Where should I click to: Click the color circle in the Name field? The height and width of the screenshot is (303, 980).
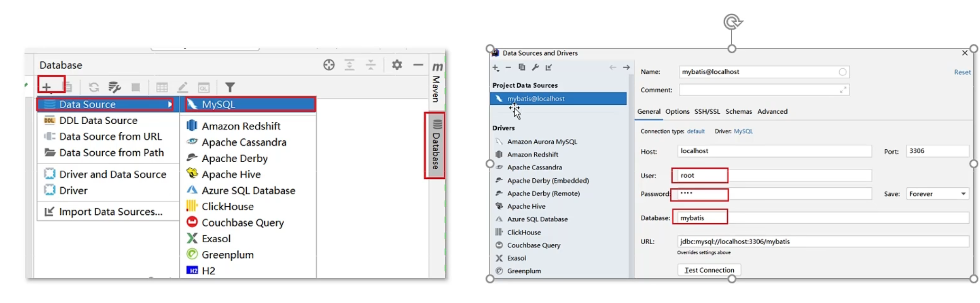[843, 72]
